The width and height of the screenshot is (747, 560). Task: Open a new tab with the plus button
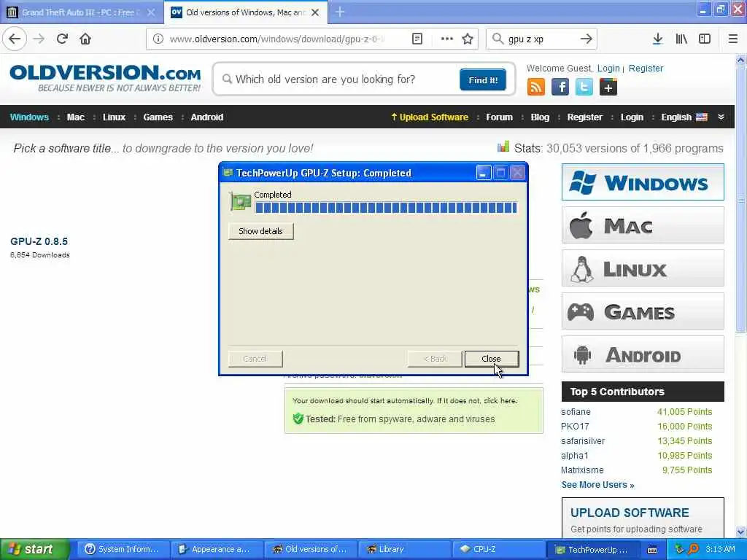(x=340, y=12)
